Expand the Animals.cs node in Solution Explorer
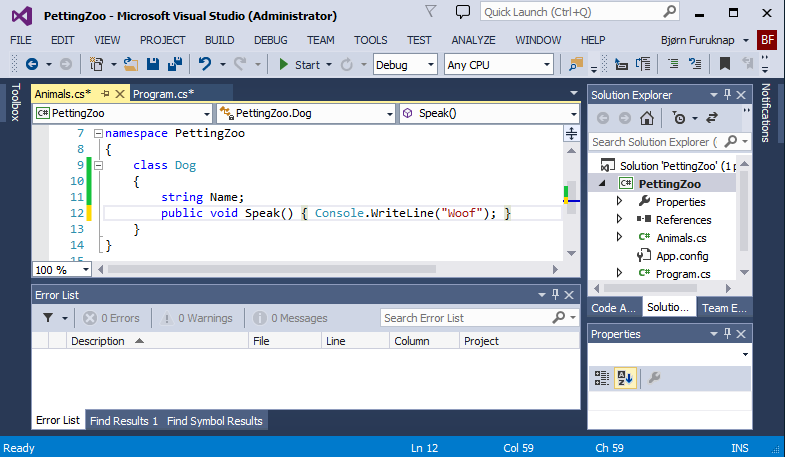 click(619, 237)
